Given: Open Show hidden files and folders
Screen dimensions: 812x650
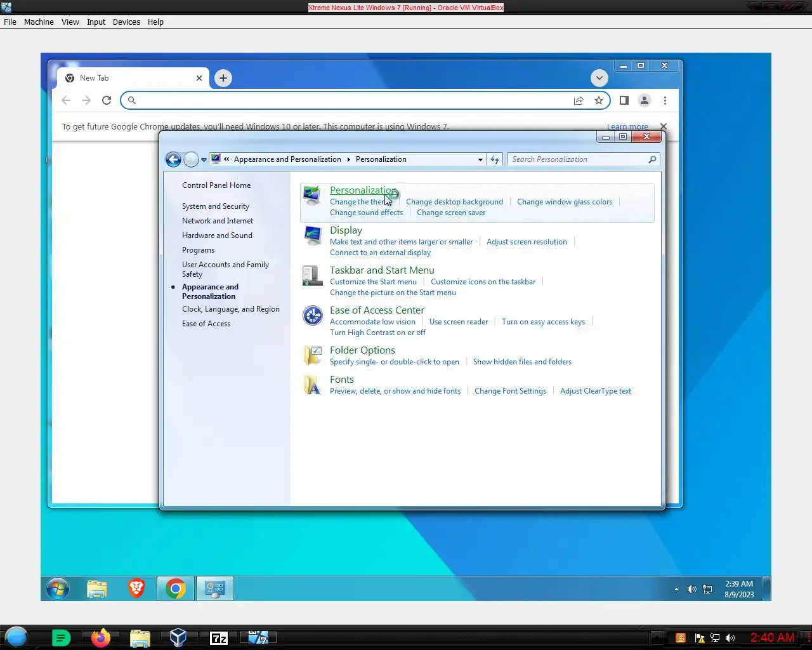Looking at the screenshot, I should (x=522, y=362).
